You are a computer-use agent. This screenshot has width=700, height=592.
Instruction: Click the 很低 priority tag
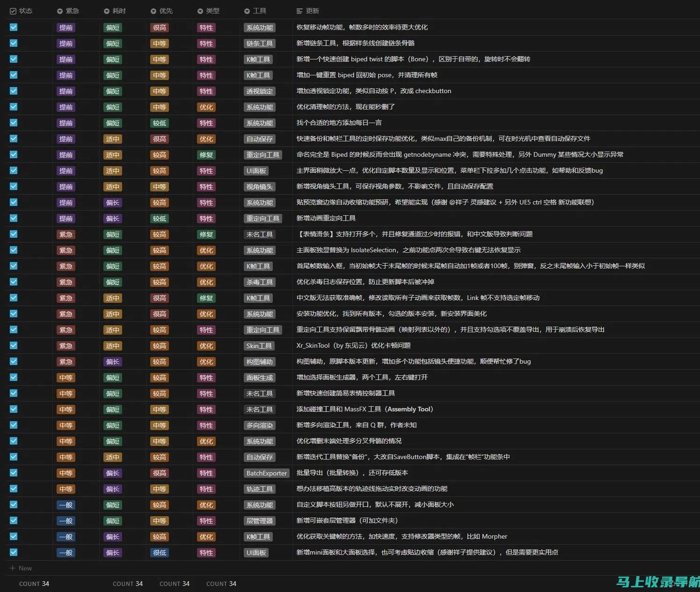click(160, 553)
